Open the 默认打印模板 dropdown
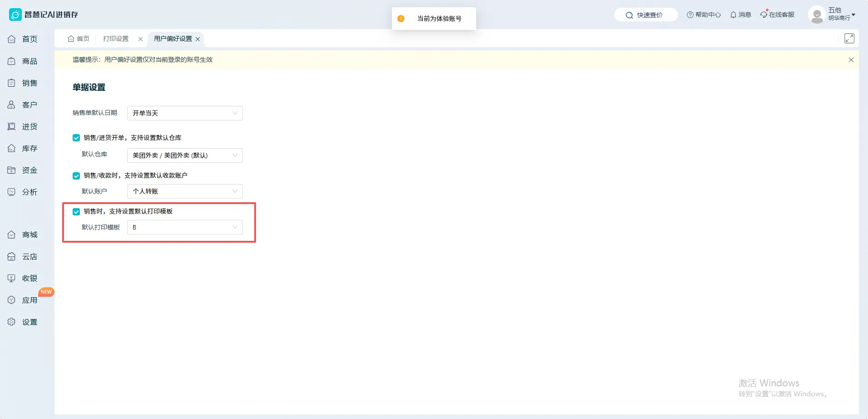The height and width of the screenshot is (419, 868). pyautogui.click(x=185, y=227)
